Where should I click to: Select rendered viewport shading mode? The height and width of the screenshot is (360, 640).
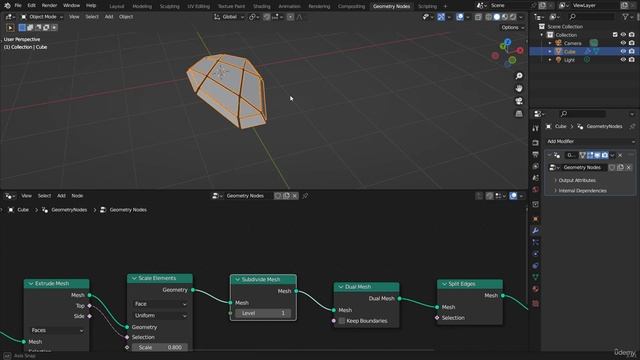[x=513, y=17]
